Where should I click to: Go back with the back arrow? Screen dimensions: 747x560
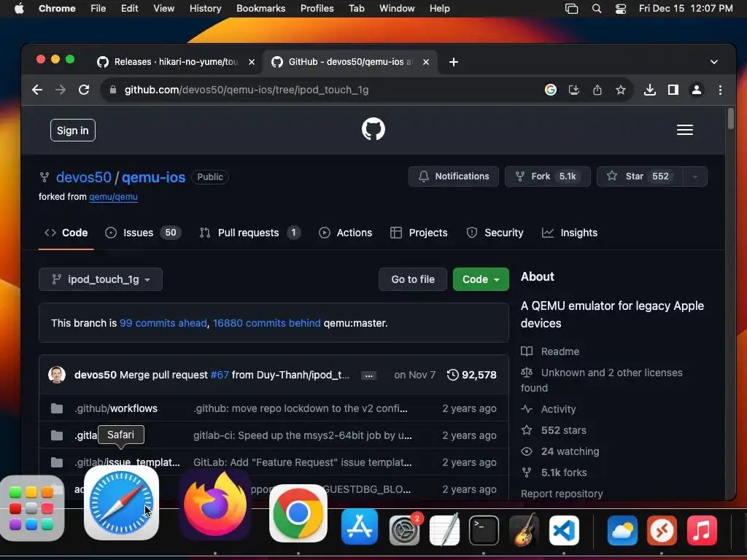click(37, 90)
